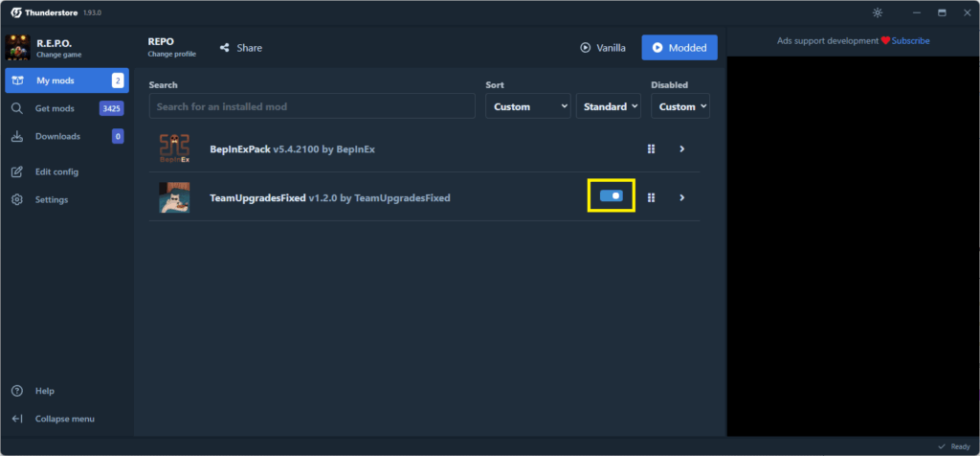Open the Standard sort direction dropdown
The height and width of the screenshot is (456, 980).
point(609,106)
